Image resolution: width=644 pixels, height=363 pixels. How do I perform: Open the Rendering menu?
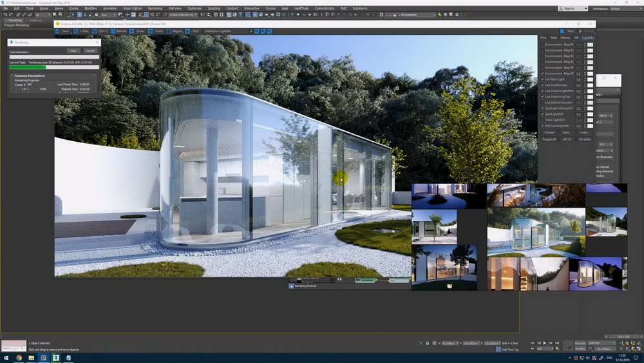155,8
